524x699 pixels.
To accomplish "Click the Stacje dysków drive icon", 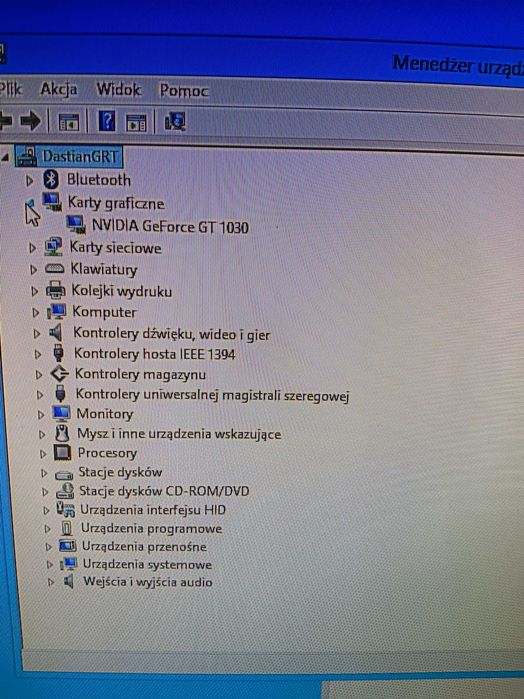I will tap(64, 474).
